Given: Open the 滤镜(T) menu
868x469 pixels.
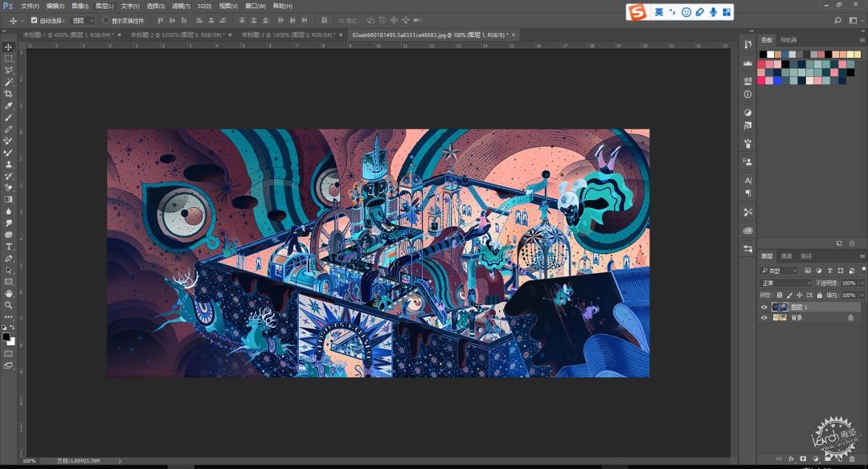Looking at the screenshot, I should coord(181,6).
